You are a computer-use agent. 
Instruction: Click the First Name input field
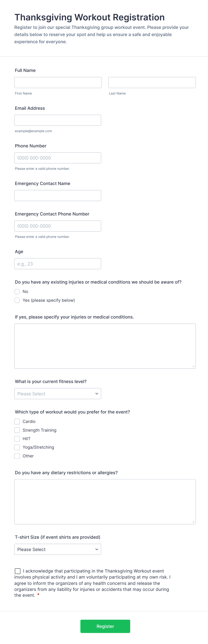58,82
